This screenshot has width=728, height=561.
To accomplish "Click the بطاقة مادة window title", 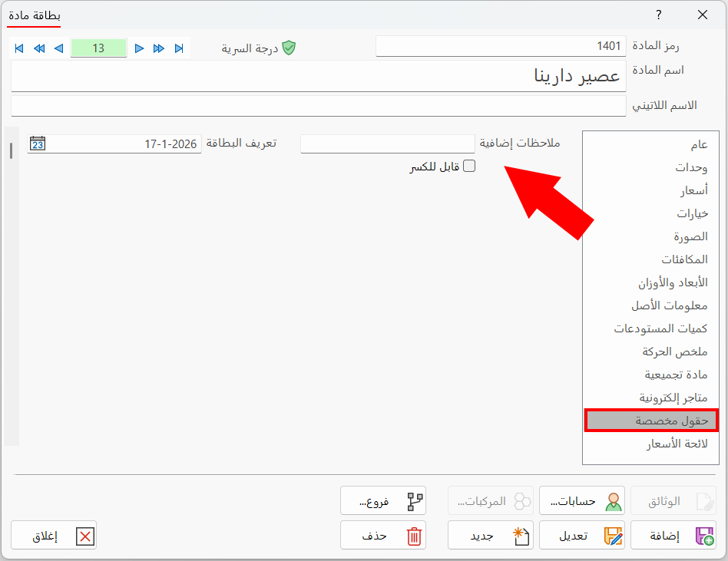I will [35, 15].
